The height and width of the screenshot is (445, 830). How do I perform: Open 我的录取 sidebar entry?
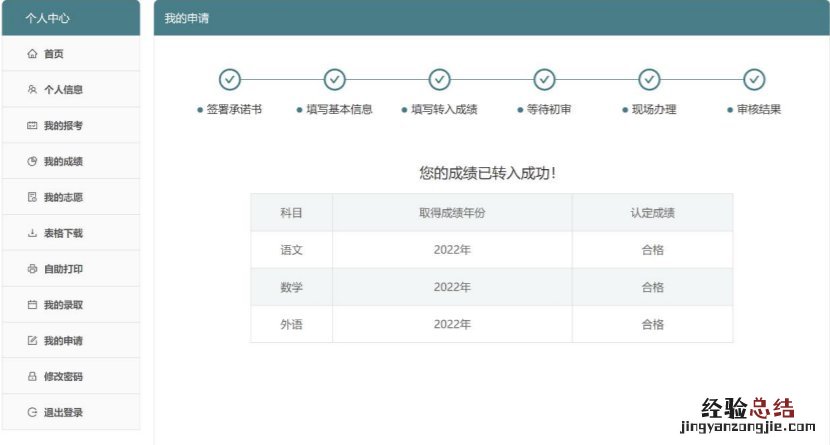coord(71,305)
